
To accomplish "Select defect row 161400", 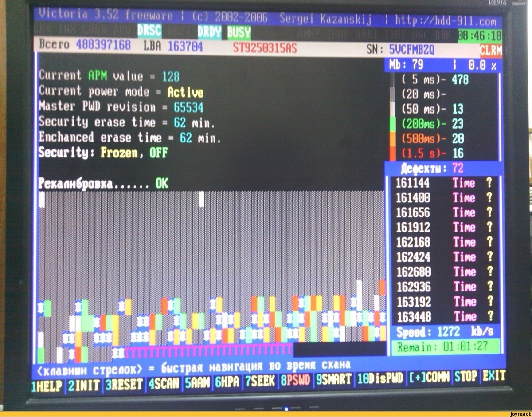I will (444, 198).
